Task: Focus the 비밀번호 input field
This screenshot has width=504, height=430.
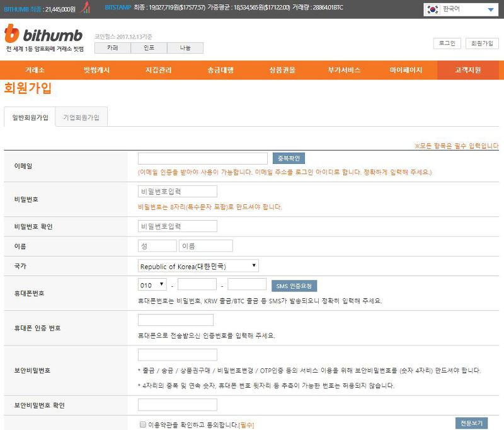Action: coord(178,192)
